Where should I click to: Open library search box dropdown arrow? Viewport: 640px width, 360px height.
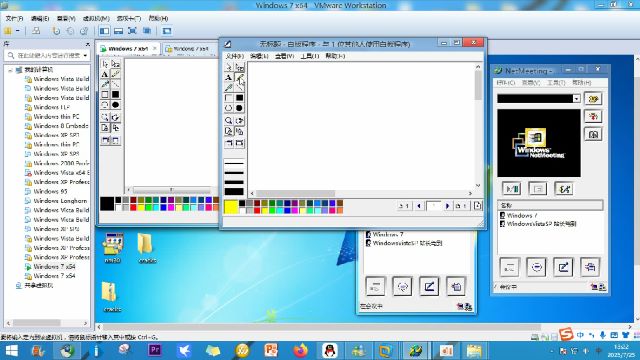tap(85, 55)
